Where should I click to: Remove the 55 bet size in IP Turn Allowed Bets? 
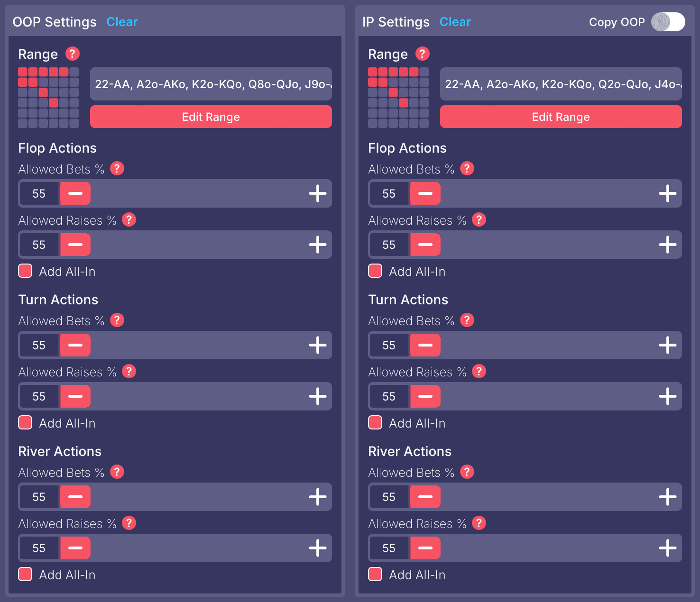coord(425,345)
